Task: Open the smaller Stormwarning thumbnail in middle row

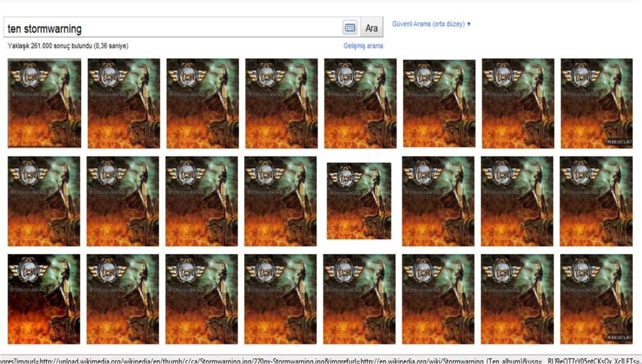Action: [359, 201]
